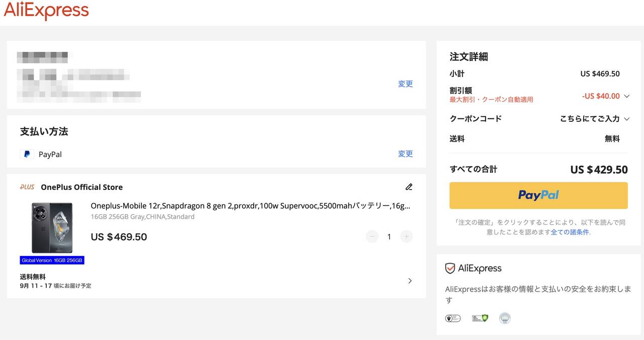Click 変更 link for payment method

[x=405, y=154]
